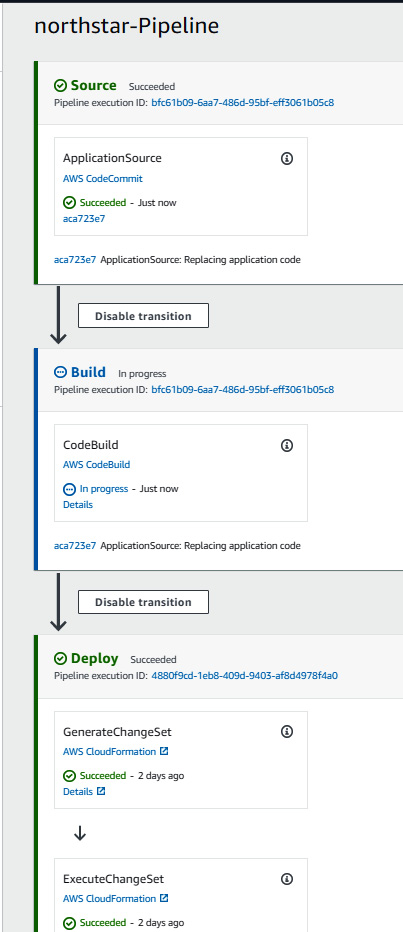Open In progress status link for CodeBuild
This screenshot has height=932, width=403.
pyautogui.click(x=104, y=489)
